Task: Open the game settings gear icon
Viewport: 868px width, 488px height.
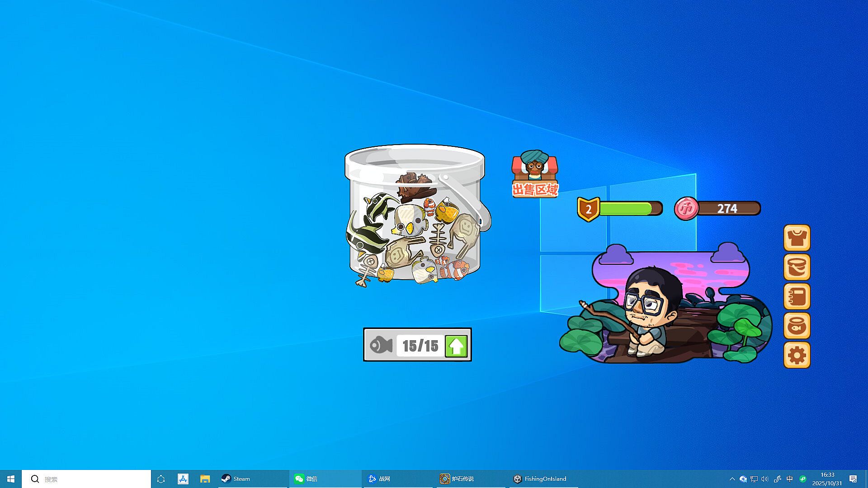Action: 797,355
